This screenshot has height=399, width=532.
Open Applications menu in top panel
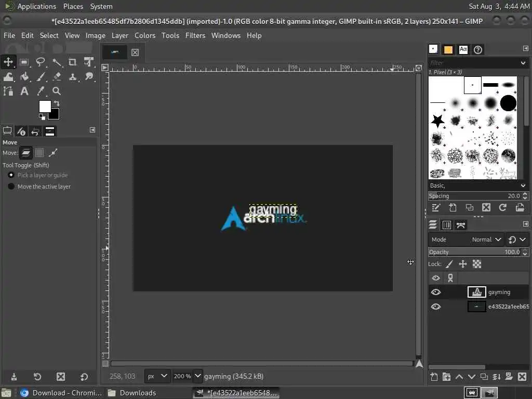[x=37, y=6]
